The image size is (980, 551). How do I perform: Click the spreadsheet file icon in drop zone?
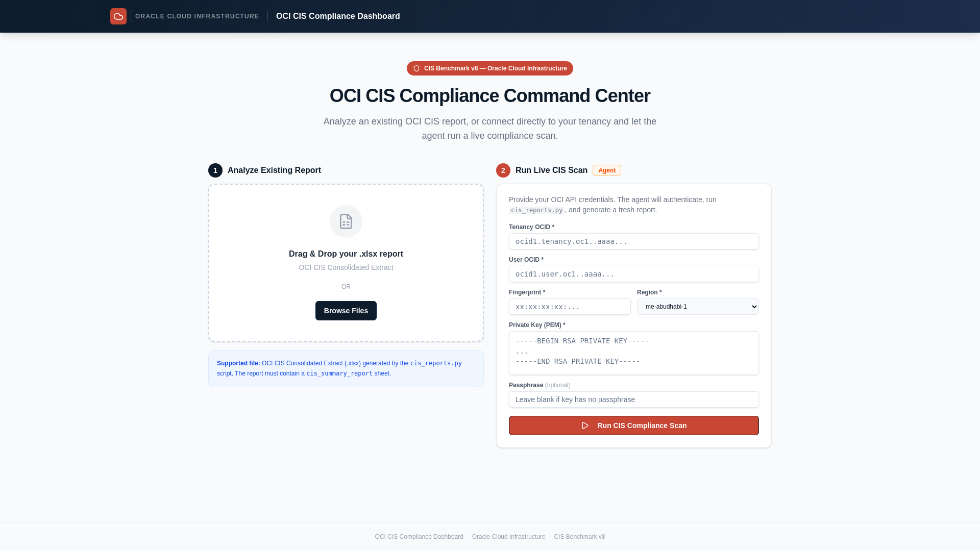coord(346,221)
